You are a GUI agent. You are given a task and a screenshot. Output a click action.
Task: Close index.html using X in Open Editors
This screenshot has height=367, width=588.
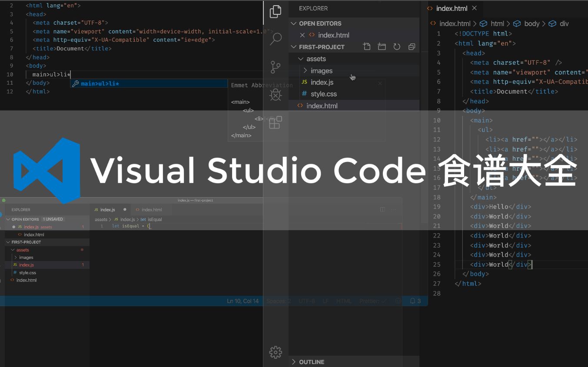pos(302,35)
